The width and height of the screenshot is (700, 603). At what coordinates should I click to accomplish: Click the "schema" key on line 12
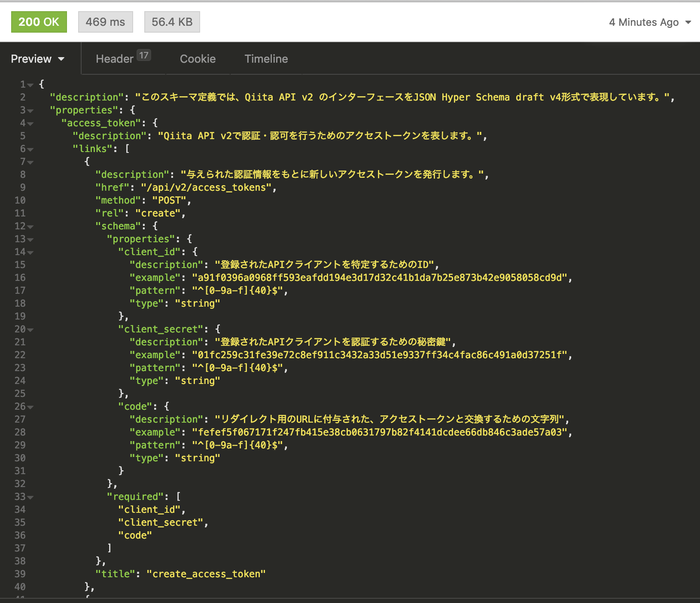click(118, 226)
